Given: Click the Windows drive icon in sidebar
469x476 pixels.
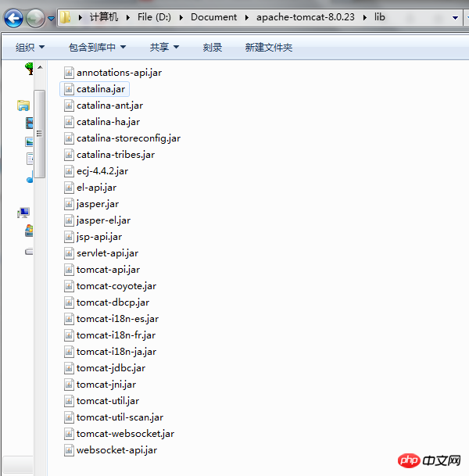Looking at the screenshot, I should pyautogui.click(x=29, y=231).
